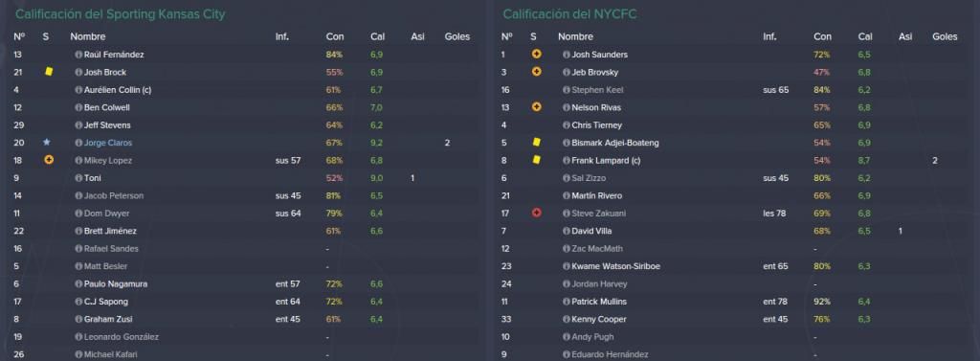Sort NYCFC table by Goles column

(945, 37)
